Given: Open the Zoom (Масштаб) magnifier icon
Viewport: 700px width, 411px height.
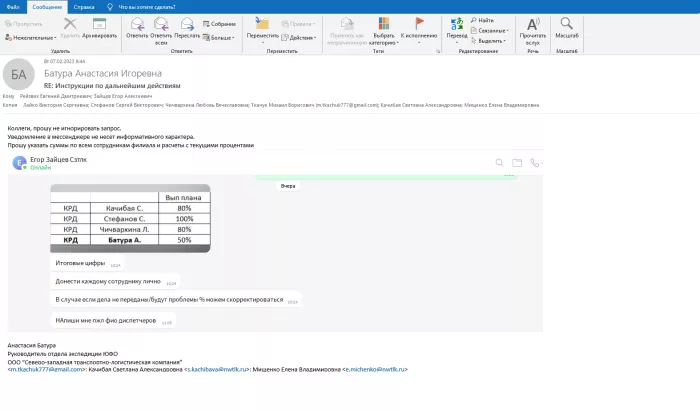Looking at the screenshot, I should (x=567, y=25).
